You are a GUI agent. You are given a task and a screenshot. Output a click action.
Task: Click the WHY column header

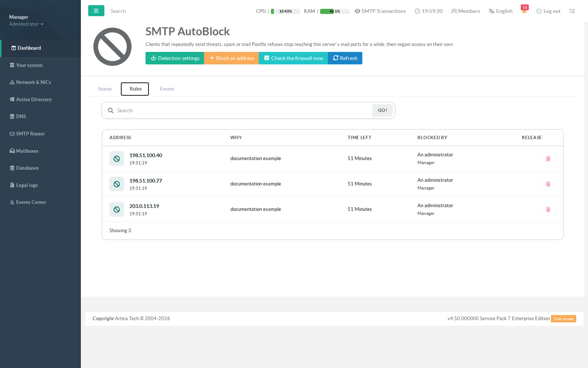pos(236,138)
